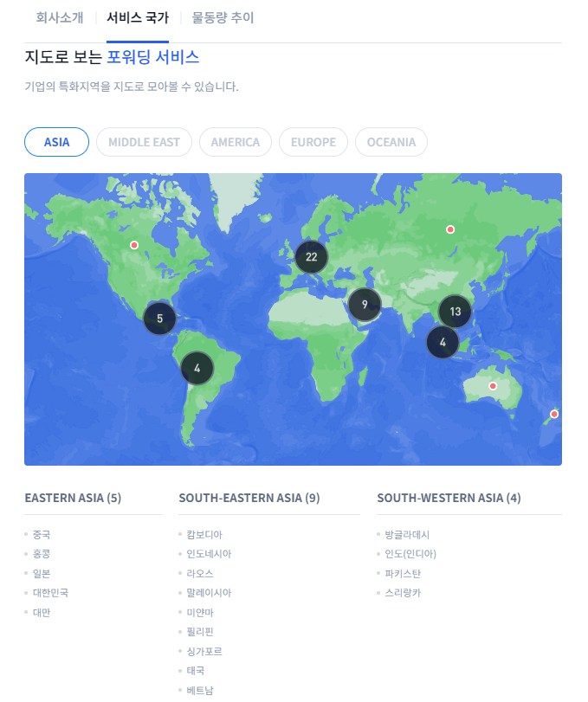Click the map cluster marker showing 22
Screen dimensions: 588x702
(312, 257)
